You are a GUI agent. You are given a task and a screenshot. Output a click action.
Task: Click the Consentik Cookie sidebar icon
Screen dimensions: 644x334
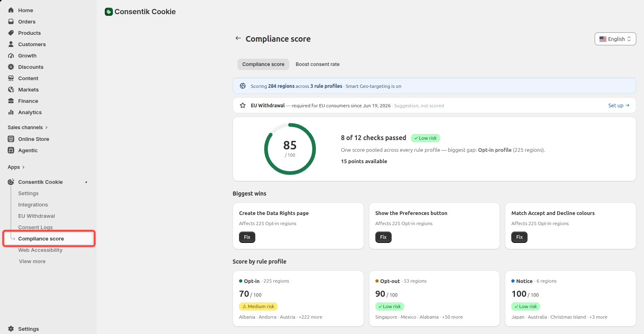click(11, 182)
